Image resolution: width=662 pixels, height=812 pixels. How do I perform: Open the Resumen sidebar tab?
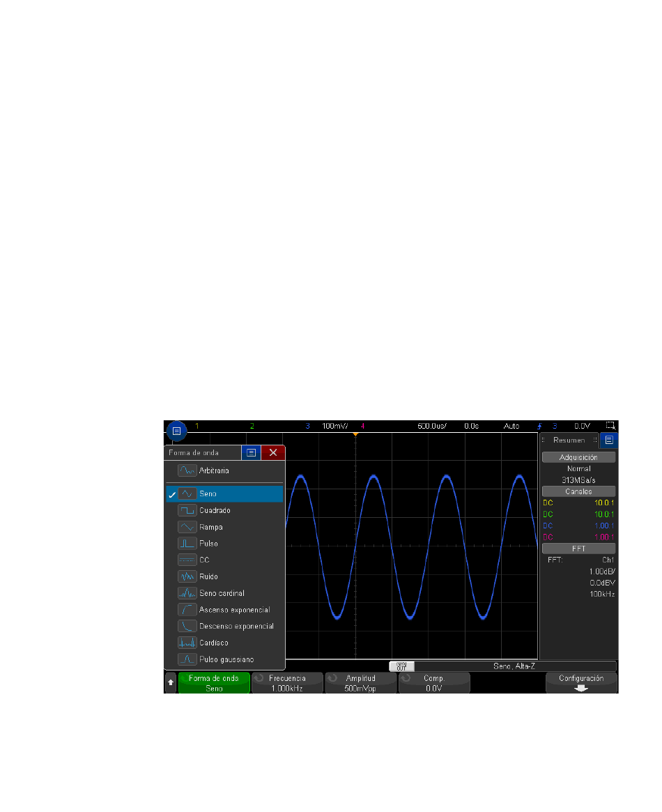tap(569, 441)
